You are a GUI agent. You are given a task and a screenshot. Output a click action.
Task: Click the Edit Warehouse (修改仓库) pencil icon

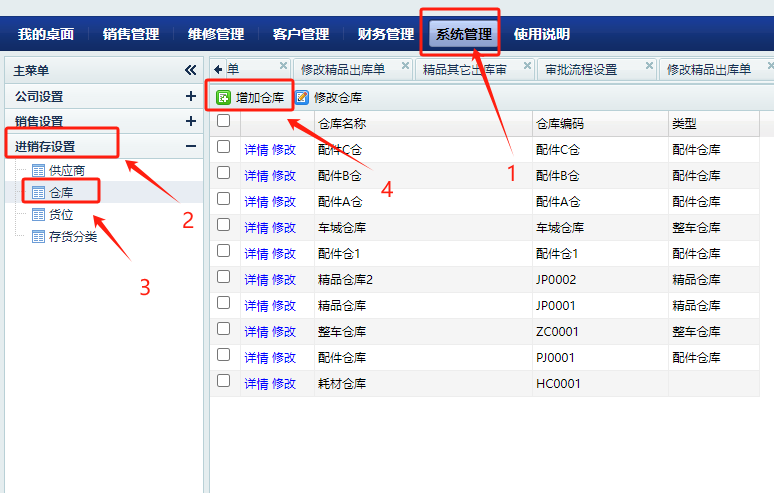302,98
